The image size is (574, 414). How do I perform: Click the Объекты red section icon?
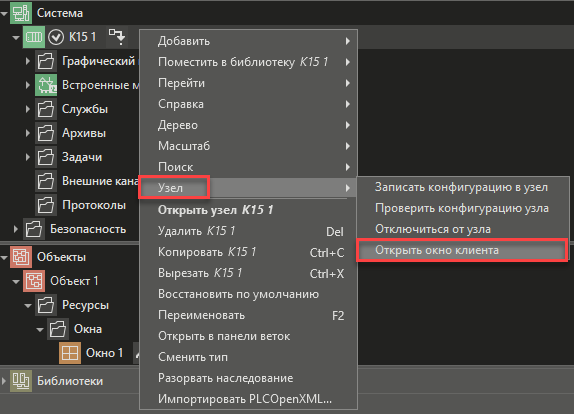21,257
